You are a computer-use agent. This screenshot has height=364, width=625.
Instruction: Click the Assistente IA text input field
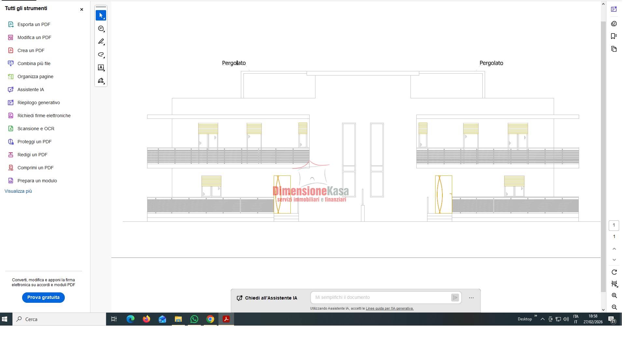(381, 298)
